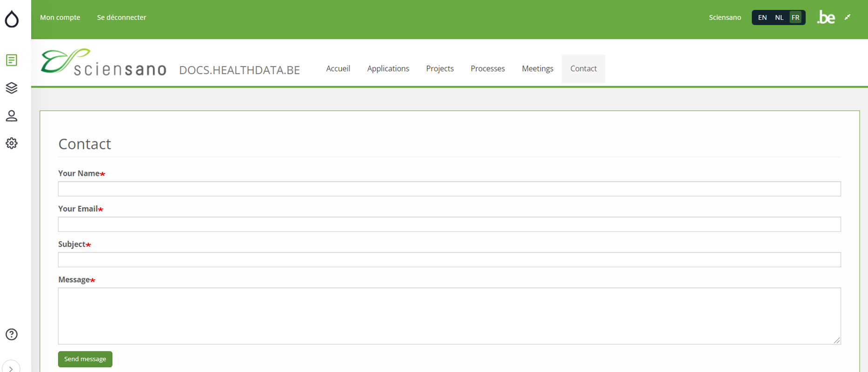Click into the Your Email field
The width and height of the screenshot is (868, 372).
pos(449,224)
